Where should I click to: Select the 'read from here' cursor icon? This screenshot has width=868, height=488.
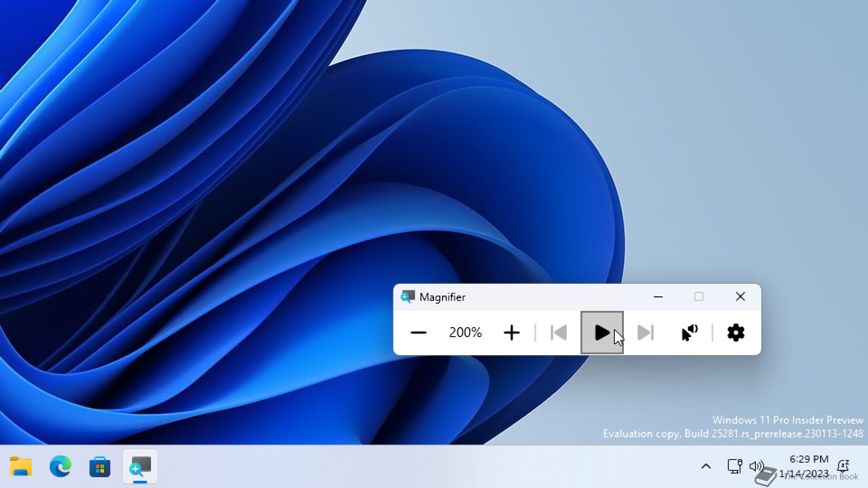pos(689,333)
